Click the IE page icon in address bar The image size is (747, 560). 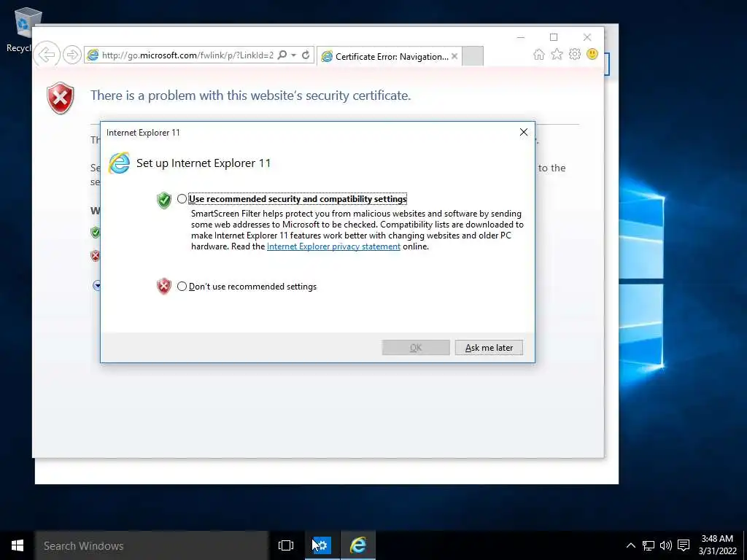pyautogui.click(x=93, y=55)
